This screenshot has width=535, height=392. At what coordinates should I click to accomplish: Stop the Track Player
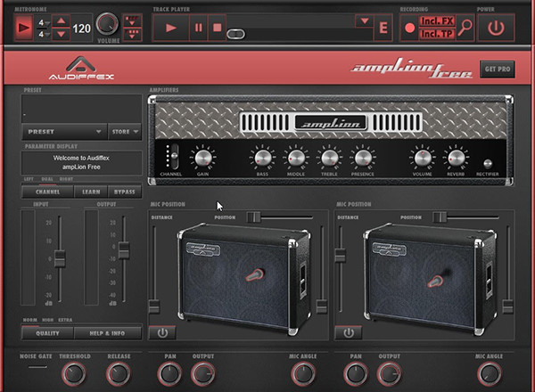217,28
